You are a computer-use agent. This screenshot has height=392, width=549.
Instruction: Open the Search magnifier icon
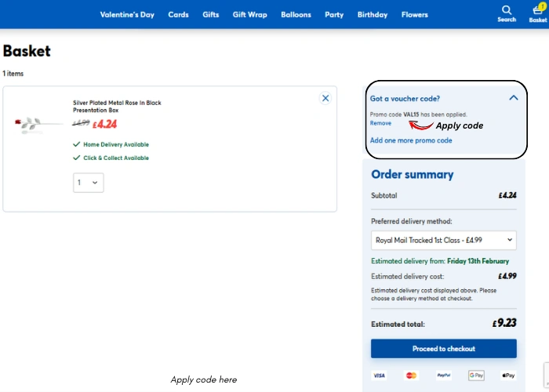pos(506,11)
